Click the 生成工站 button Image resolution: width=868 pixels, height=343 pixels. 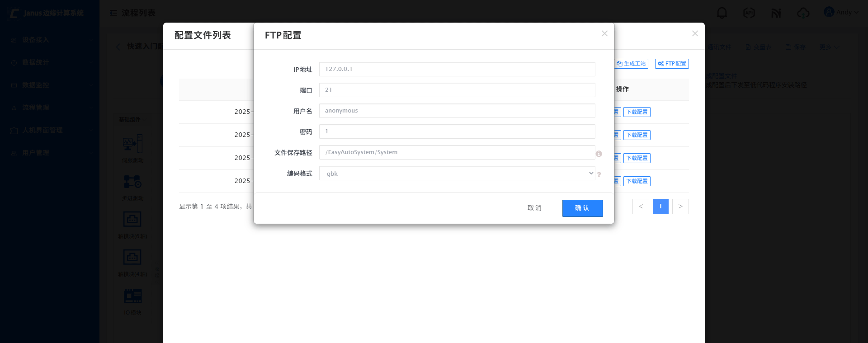(632, 64)
